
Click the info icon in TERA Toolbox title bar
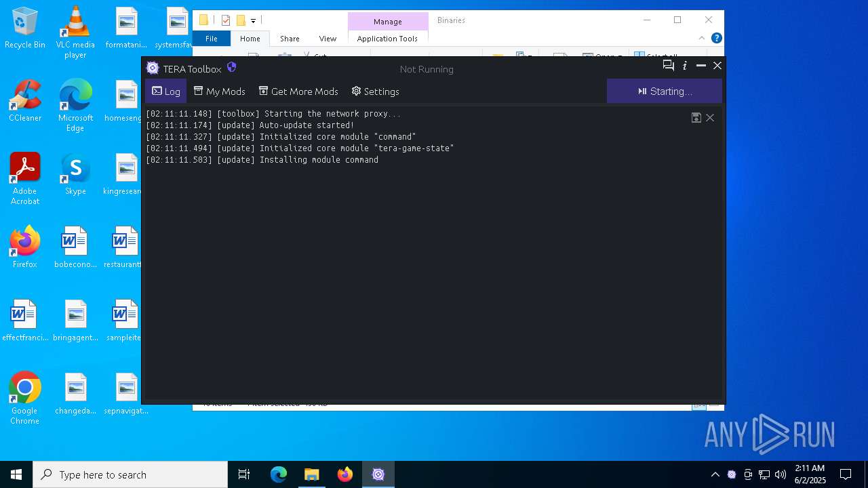(685, 65)
